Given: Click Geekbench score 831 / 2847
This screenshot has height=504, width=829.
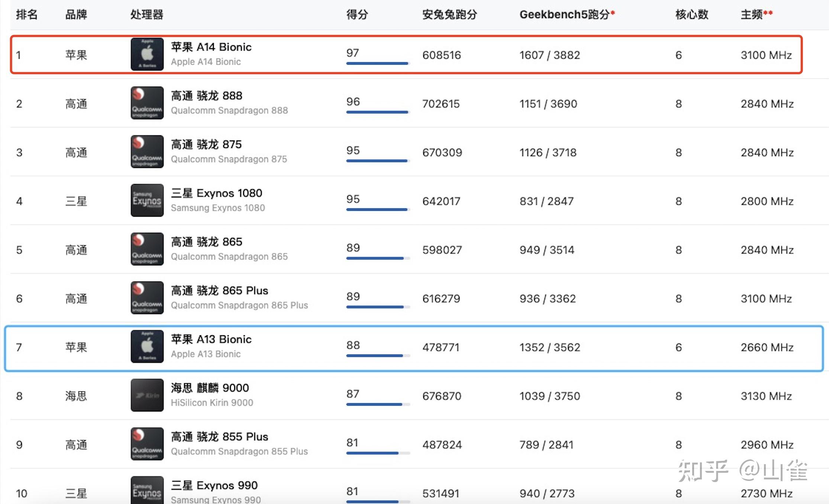Looking at the screenshot, I should click(x=546, y=201).
